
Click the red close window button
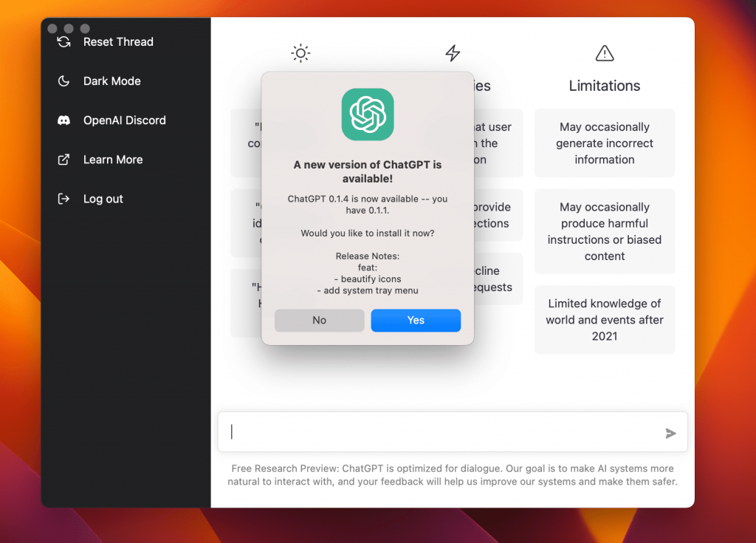(52, 29)
